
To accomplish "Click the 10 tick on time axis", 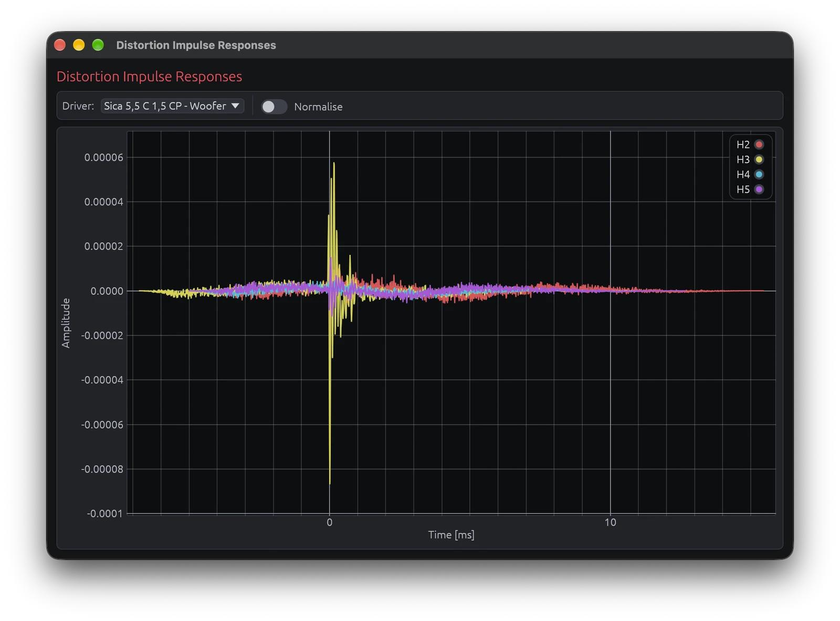I will point(610,522).
